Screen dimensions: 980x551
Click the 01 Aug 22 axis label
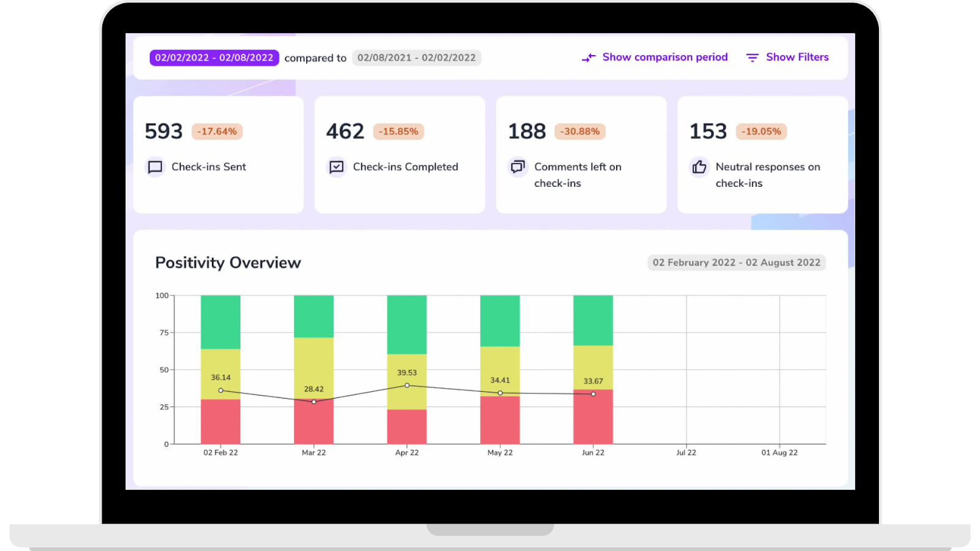(x=779, y=453)
